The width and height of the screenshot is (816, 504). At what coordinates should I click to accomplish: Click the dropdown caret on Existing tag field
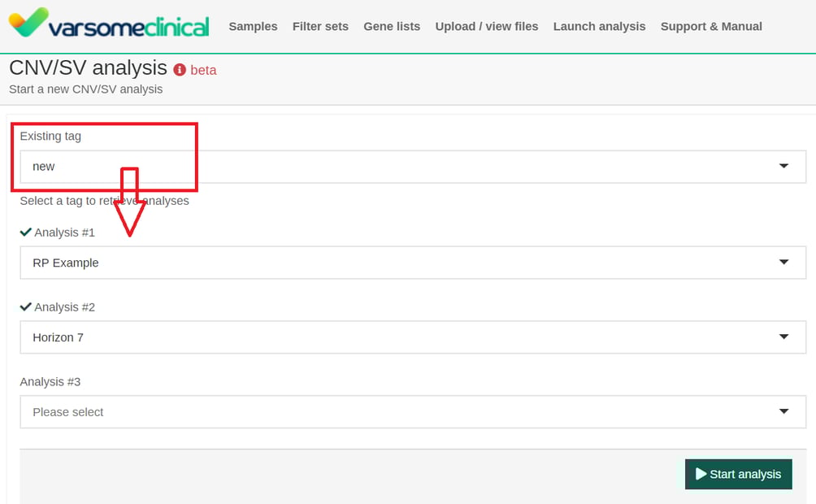click(783, 166)
